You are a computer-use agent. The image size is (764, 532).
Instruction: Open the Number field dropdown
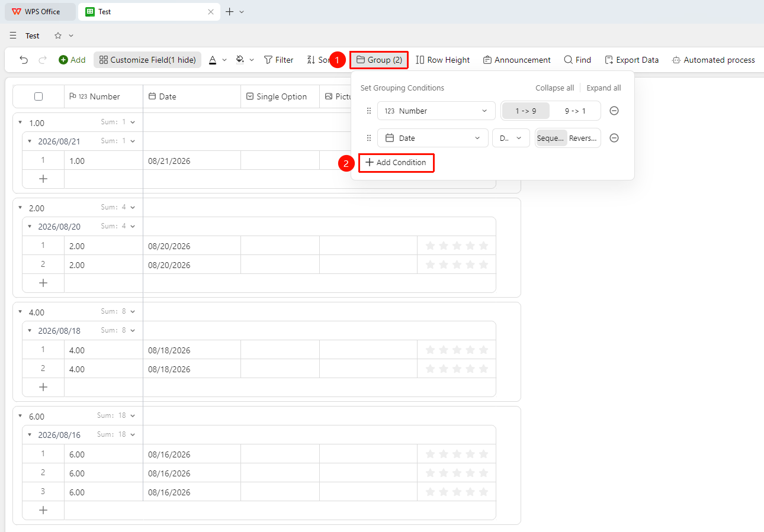436,111
